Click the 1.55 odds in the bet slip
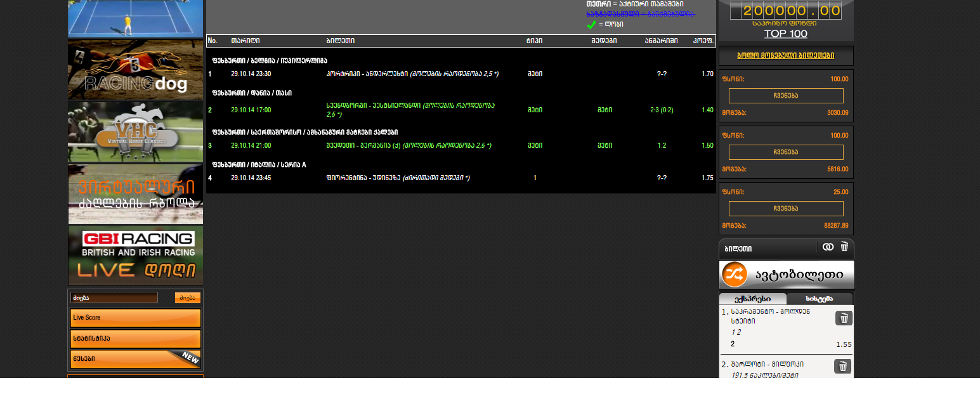 click(843, 344)
